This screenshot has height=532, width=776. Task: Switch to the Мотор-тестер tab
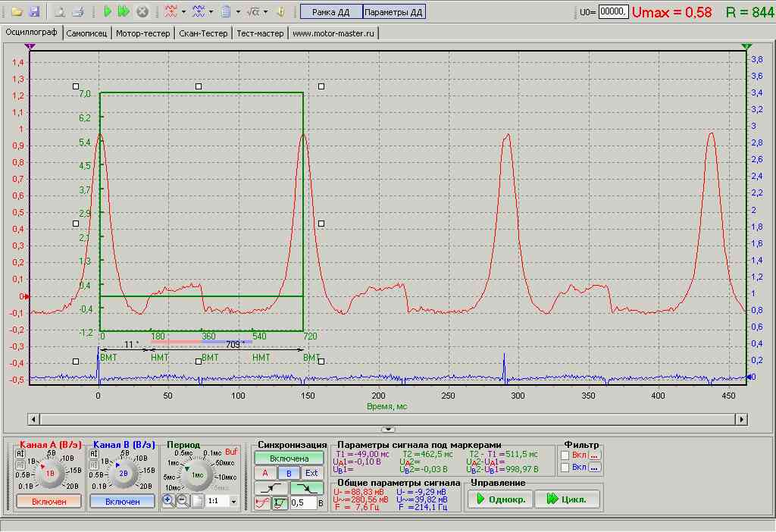[143, 33]
